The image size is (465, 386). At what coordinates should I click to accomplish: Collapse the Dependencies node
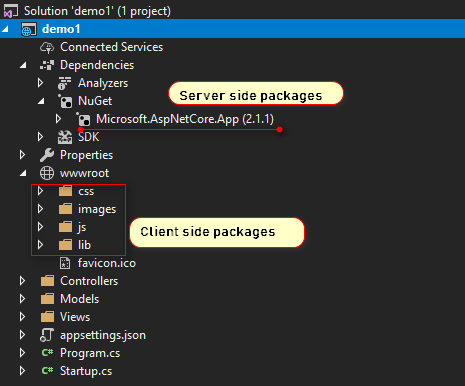pos(23,65)
